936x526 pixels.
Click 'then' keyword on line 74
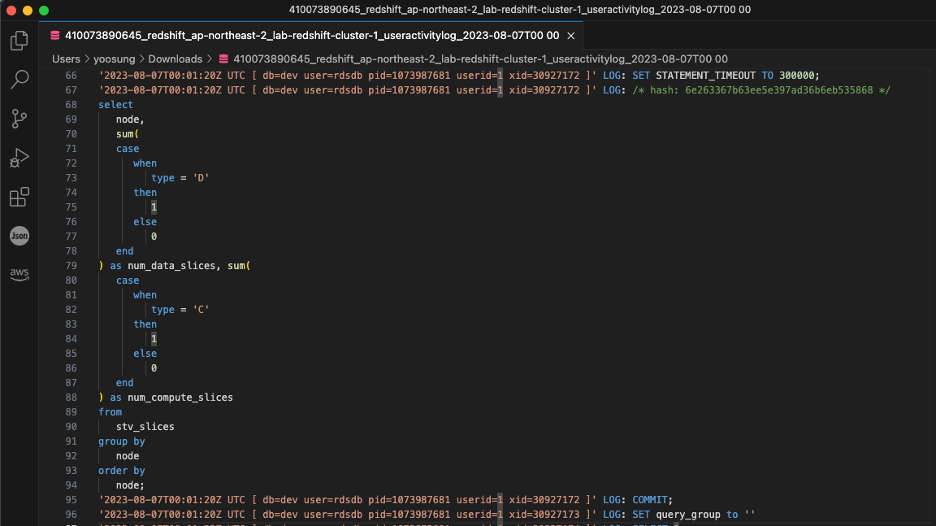click(x=145, y=193)
